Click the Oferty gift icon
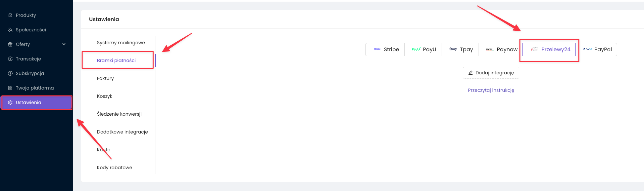 coord(10,44)
